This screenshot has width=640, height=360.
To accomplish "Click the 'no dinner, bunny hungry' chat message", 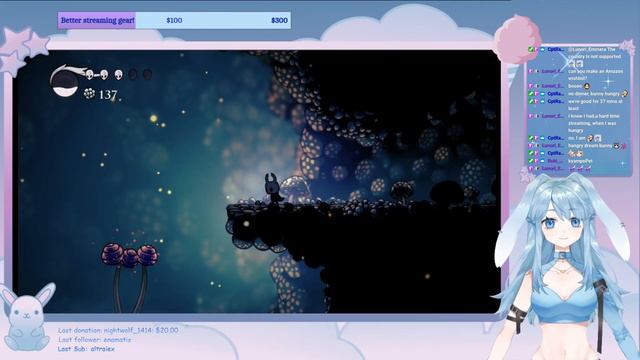I will pos(578,94).
